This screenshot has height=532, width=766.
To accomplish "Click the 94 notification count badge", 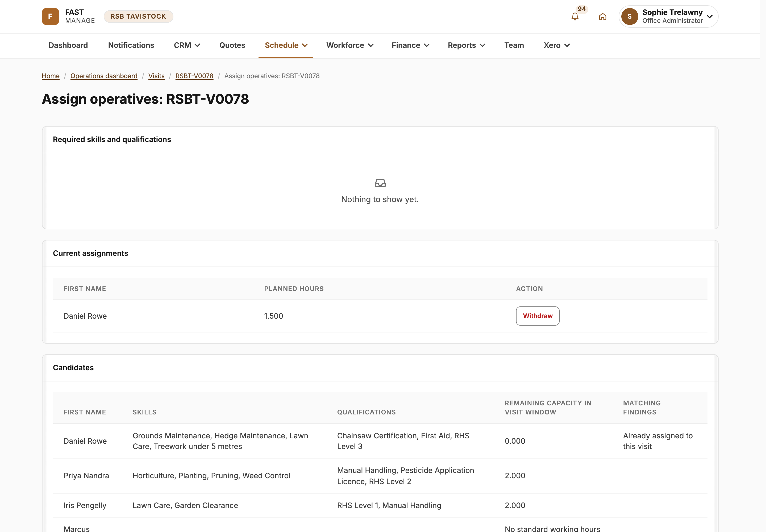I will (x=582, y=9).
